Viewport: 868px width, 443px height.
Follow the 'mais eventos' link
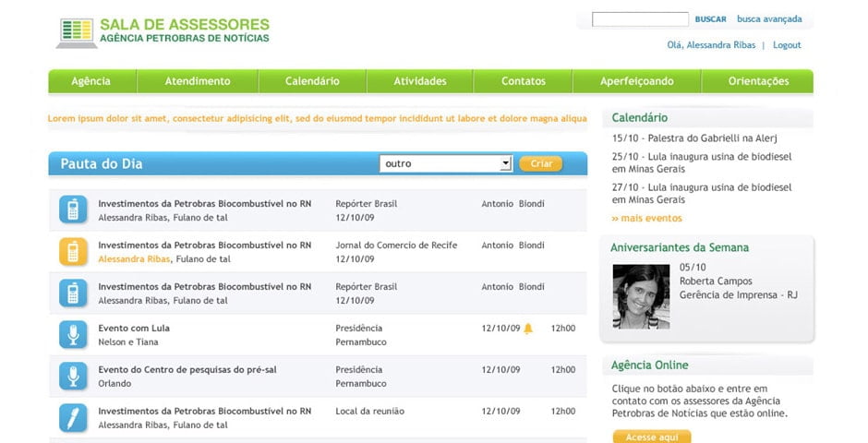click(646, 219)
